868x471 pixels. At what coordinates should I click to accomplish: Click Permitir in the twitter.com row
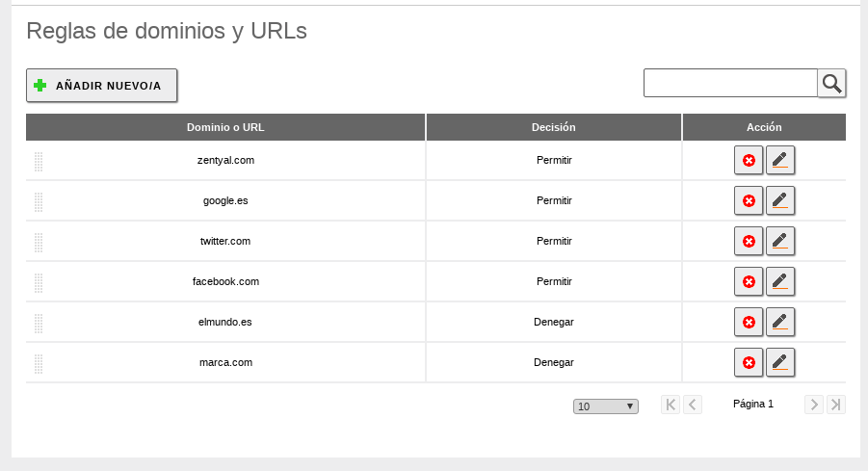[554, 241]
